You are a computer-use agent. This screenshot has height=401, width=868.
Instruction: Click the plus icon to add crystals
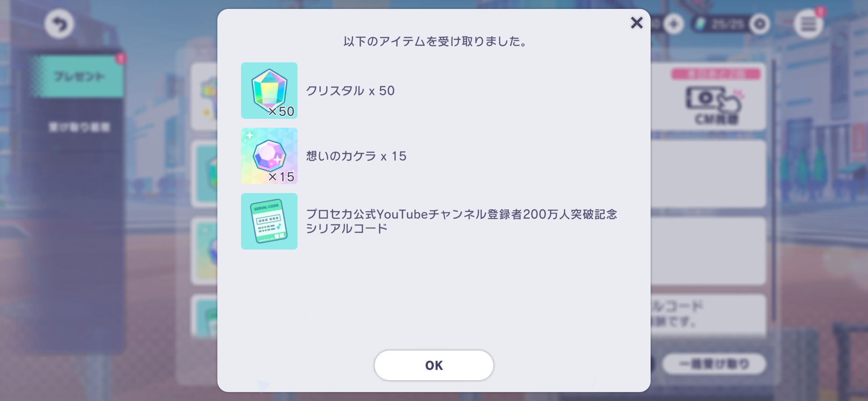pyautogui.click(x=674, y=25)
